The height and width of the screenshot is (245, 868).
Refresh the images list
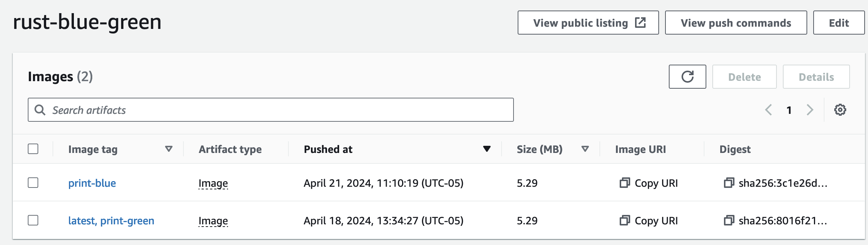(x=687, y=77)
